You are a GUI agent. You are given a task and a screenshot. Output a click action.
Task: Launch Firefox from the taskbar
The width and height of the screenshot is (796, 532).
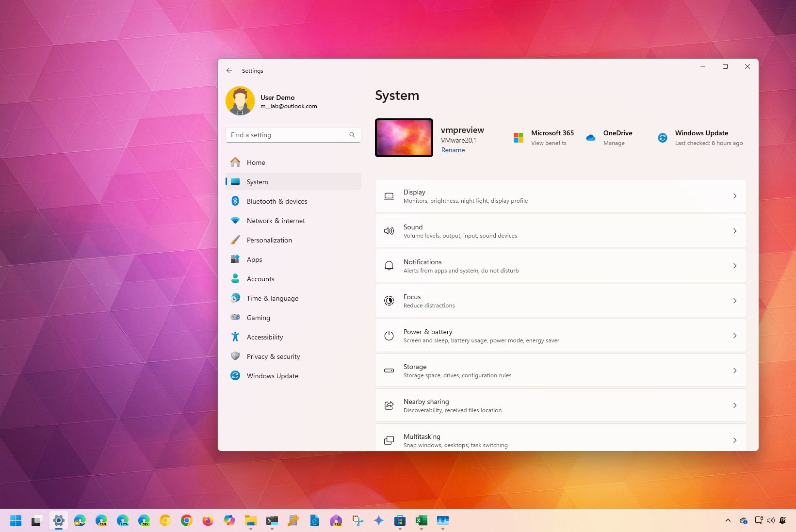click(x=208, y=520)
